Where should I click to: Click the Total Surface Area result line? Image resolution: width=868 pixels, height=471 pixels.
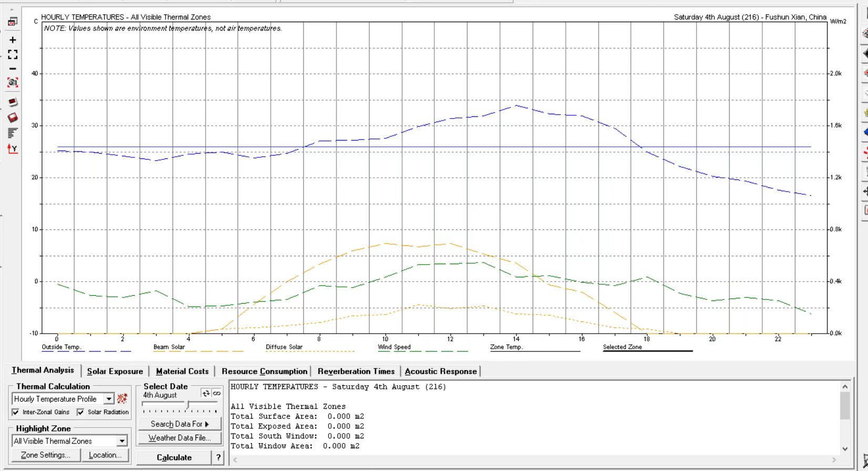(x=298, y=416)
